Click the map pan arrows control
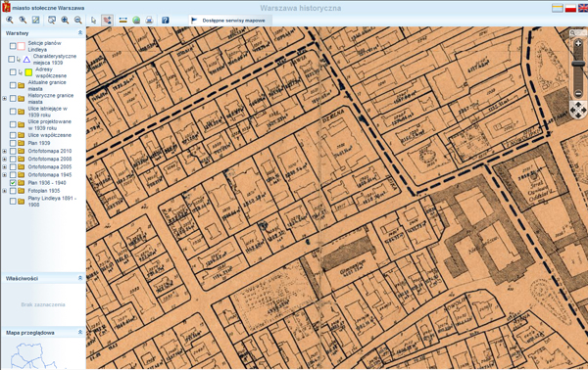The height and width of the screenshot is (370, 588). 578,110
